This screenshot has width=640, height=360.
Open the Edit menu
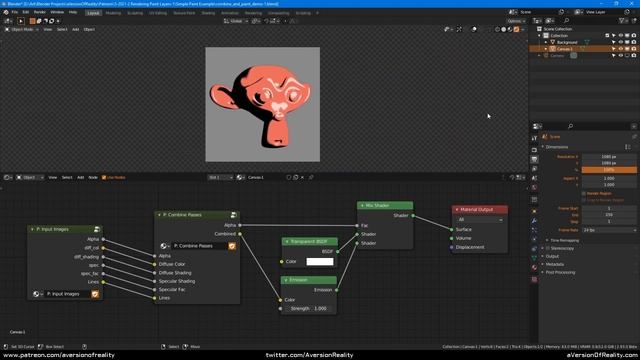pos(26,12)
